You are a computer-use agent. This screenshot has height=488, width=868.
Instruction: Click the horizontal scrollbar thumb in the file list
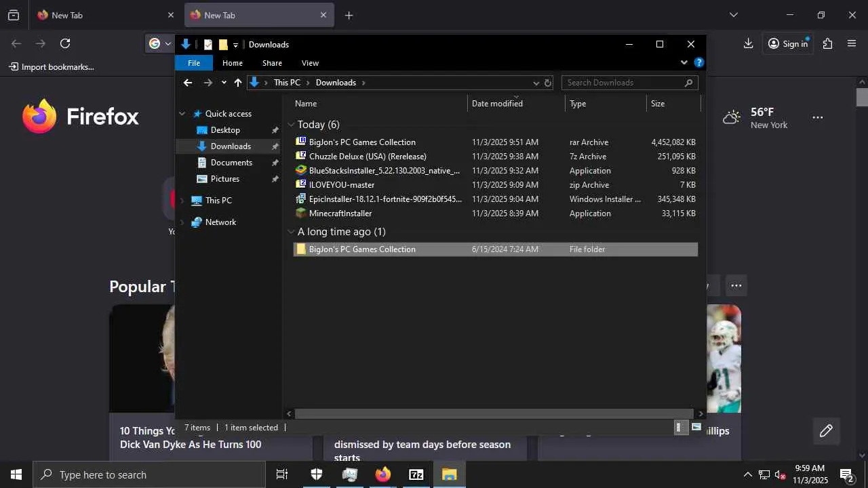pos(494,413)
